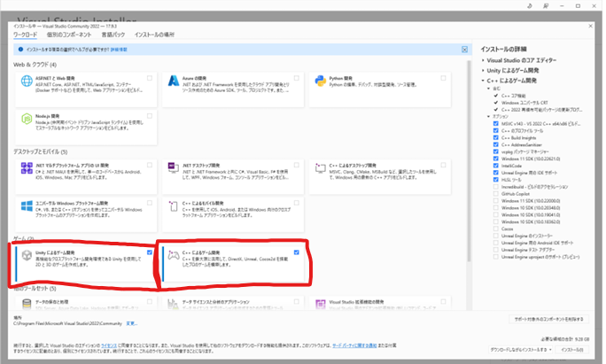Open the license terms link
606x364 pixels.
[x=109, y=345]
